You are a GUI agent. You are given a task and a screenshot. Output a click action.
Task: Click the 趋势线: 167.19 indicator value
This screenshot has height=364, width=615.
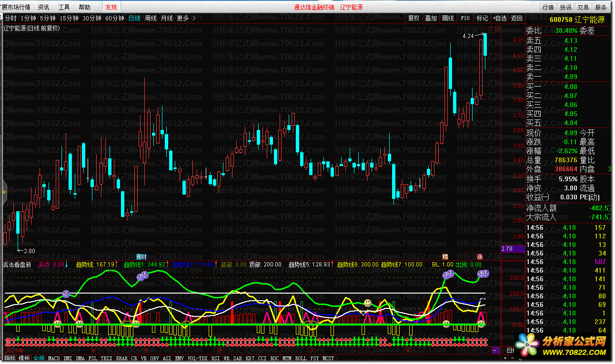click(x=95, y=265)
